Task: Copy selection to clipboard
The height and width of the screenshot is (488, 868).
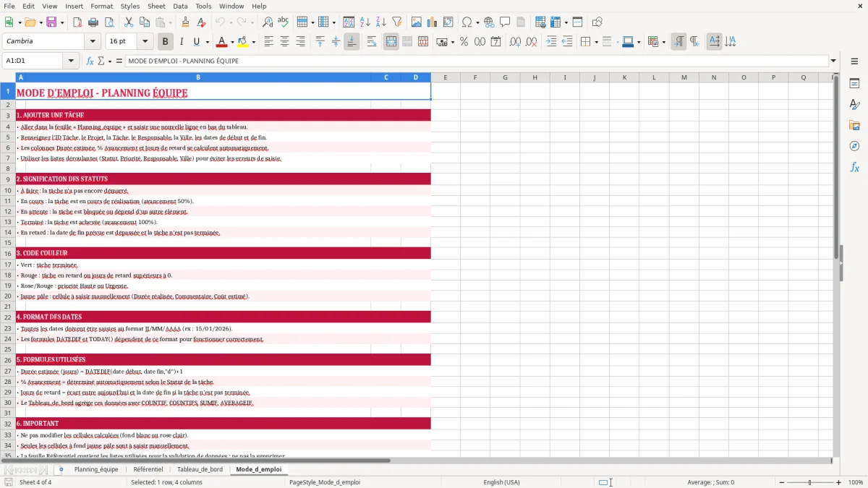Action: (144, 22)
